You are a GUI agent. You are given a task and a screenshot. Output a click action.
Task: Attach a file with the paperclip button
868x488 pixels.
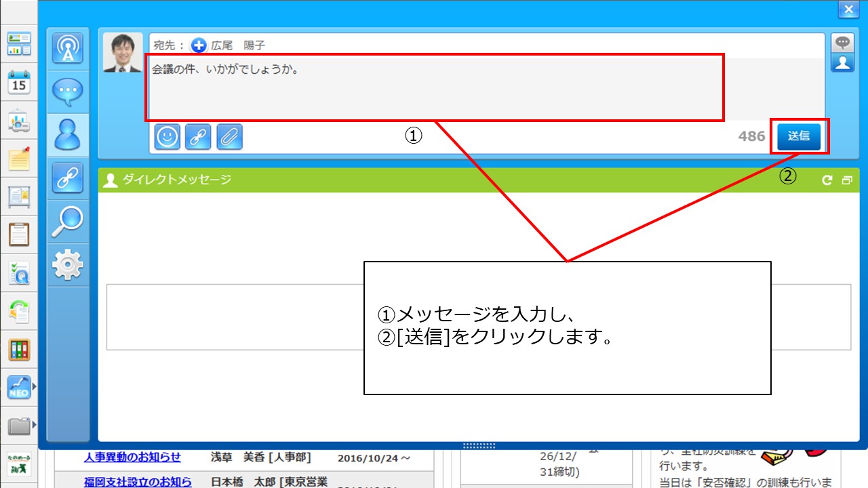(230, 137)
